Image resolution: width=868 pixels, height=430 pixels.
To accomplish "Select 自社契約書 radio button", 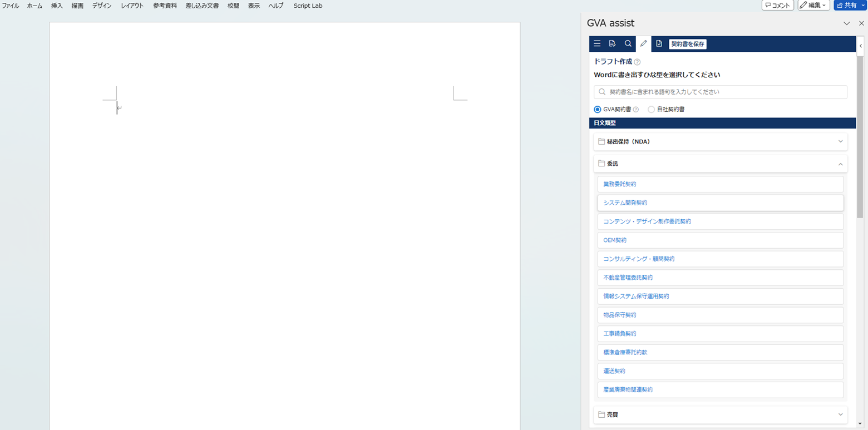I will click(651, 110).
